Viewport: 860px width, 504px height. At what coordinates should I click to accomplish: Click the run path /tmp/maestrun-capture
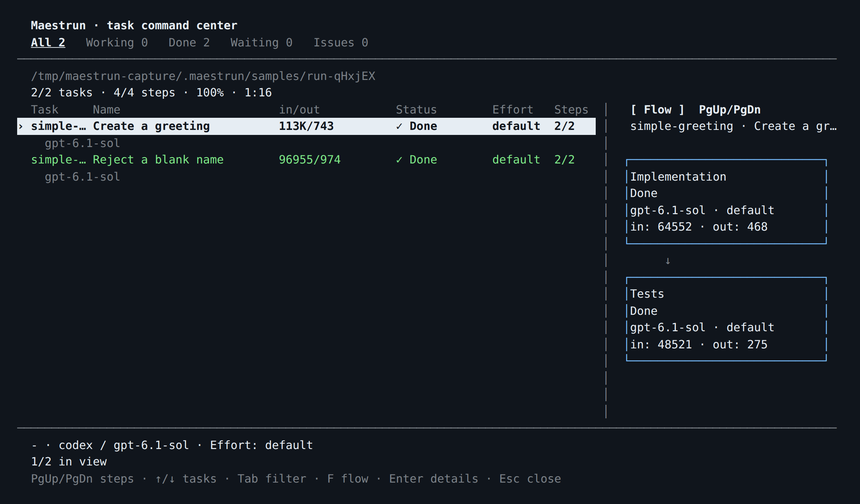point(203,76)
